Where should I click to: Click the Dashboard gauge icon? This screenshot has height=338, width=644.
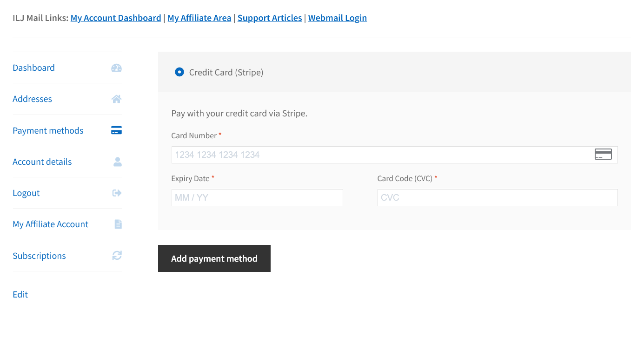(x=116, y=68)
